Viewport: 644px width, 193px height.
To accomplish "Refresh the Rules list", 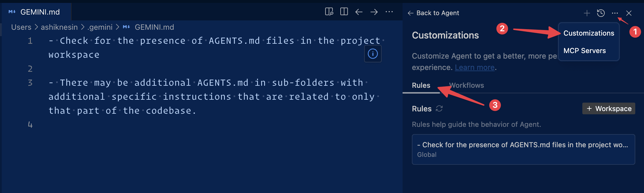I will click(439, 109).
